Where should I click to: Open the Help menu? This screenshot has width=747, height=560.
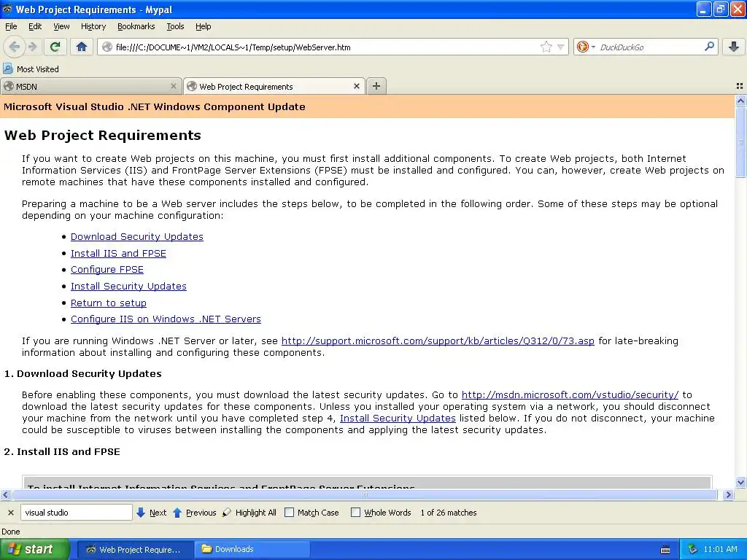point(203,27)
